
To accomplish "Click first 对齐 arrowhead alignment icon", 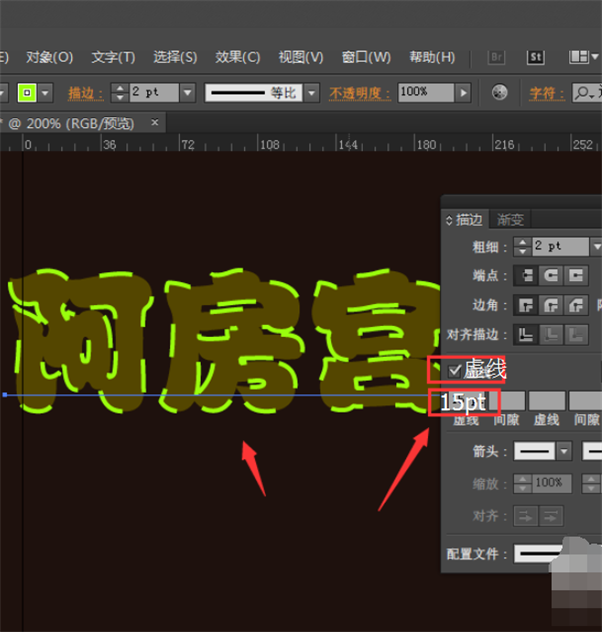I will click(526, 516).
